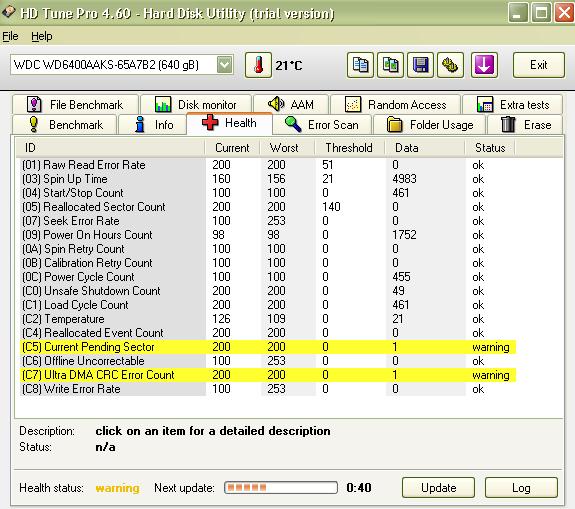Image resolution: width=575 pixels, height=509 pixels.
Task: Switch to the Erase tab
Action: (525, 125)
